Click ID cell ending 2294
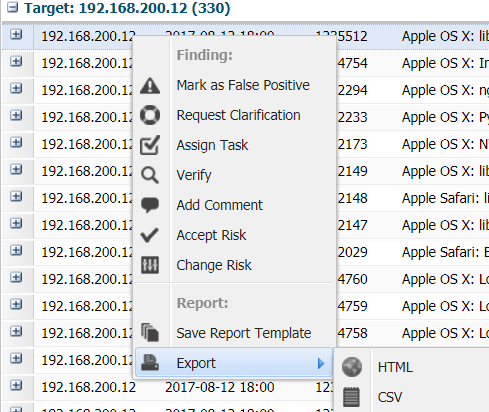 click(x=352, y=90)
